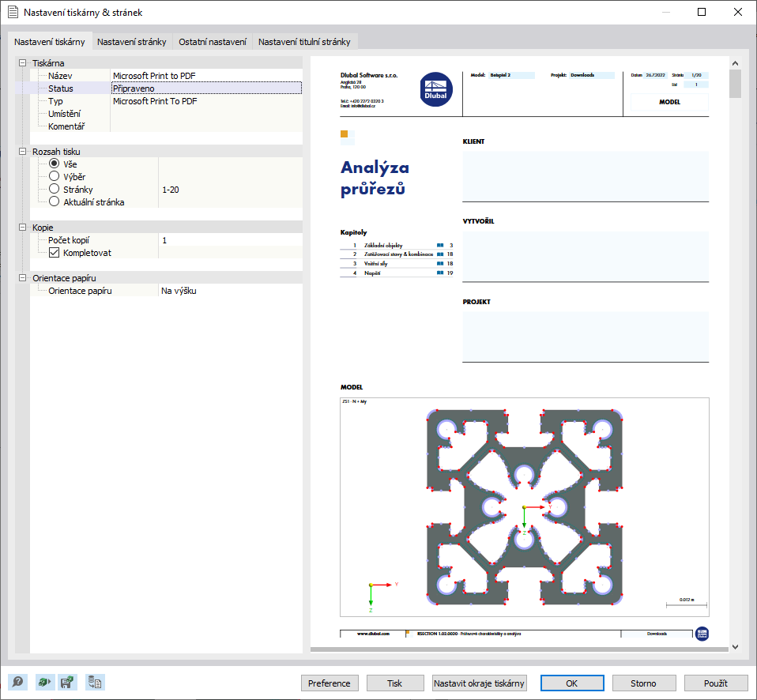Viewport: 757px width, 700px height.
Task: Open the Orientace papíru Na výšku value
Action: 230,291
